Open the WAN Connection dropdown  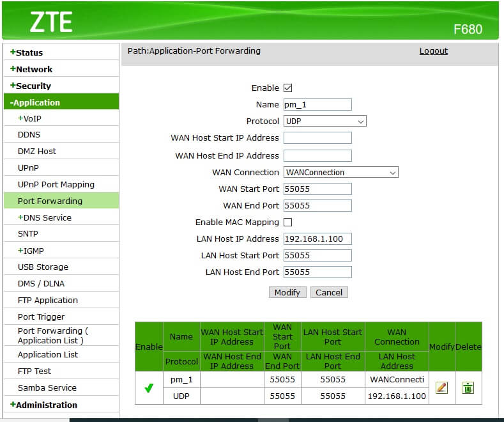pyautogui.click(x=340, y=172)
